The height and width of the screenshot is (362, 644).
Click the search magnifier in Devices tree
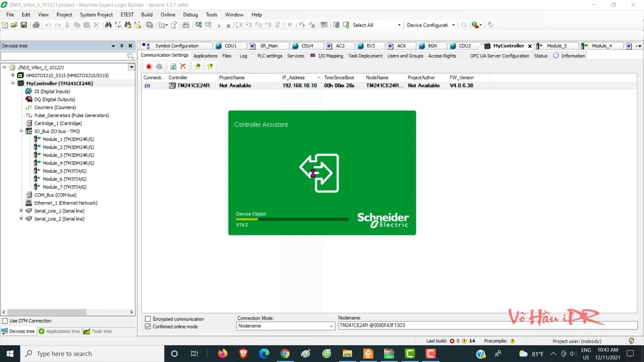pos(131,56)
